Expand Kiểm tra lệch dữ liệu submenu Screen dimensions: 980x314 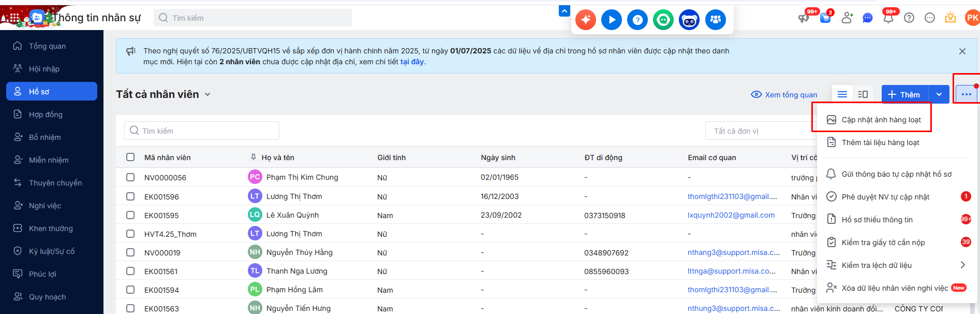click(x=962, y=265)
